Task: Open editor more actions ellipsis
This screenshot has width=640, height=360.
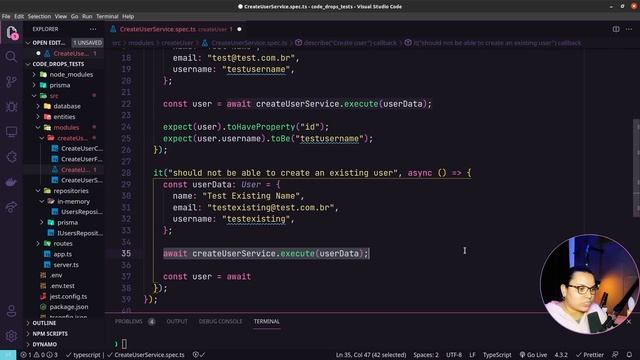Action: (629, 29)
